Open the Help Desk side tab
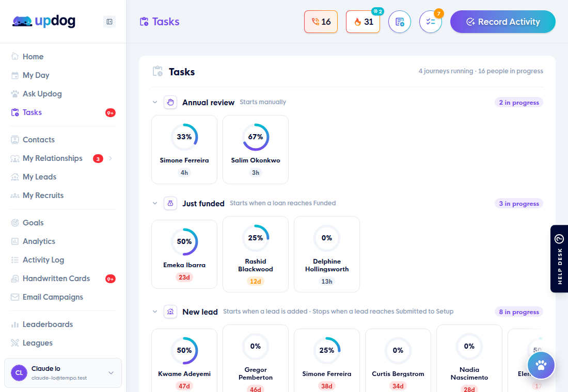The width and height of the screenshot is (568, 392). point(559,259)
